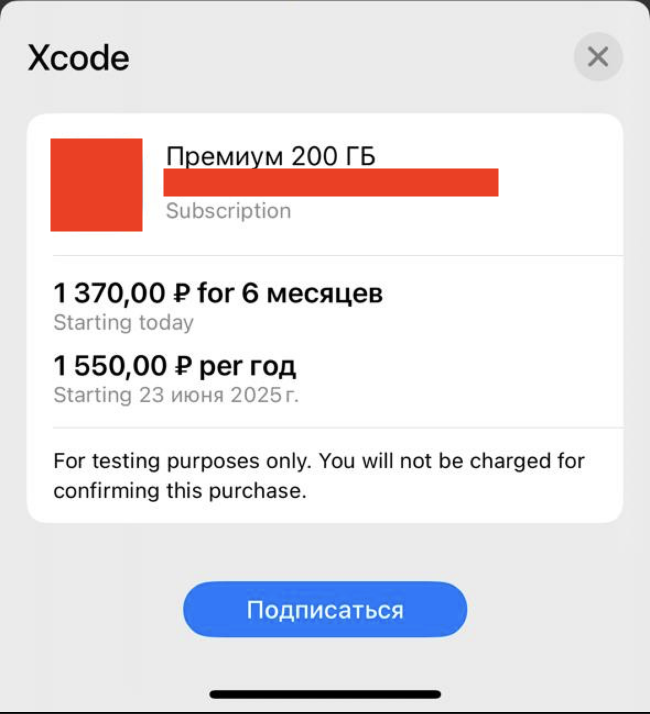Tap the Подписаться subscribe button
The image size is (650, 714).
(x=325, y=610)
